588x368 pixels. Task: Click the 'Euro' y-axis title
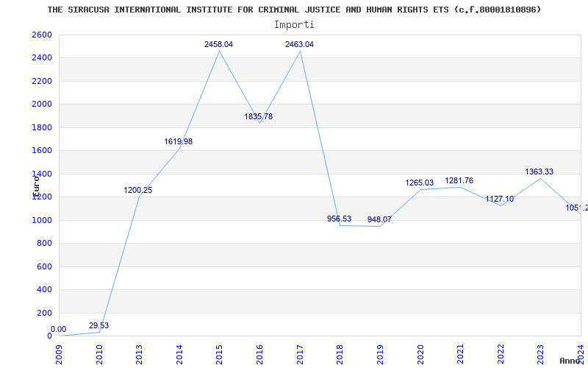pyautogui.click(x=36, y=187)
